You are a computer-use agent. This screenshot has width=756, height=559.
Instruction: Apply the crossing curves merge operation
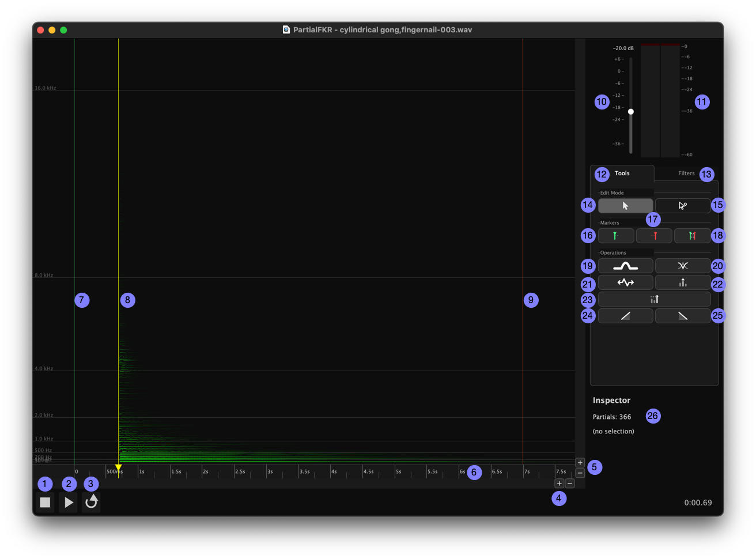[683, 266]
